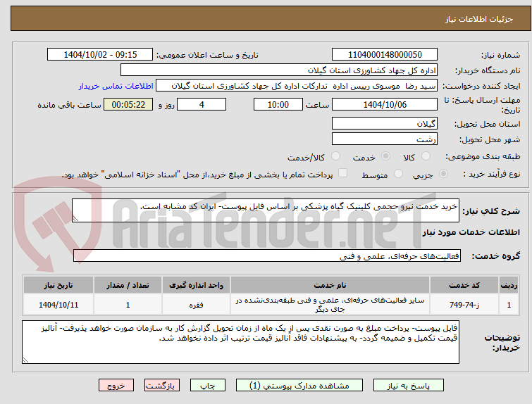The width and height of the screenshot is (532, 404).
Task: Toggle the اسناد خزانه اسلامی payment checkbox
Action: pyautogui.click(x=343, y=173)
